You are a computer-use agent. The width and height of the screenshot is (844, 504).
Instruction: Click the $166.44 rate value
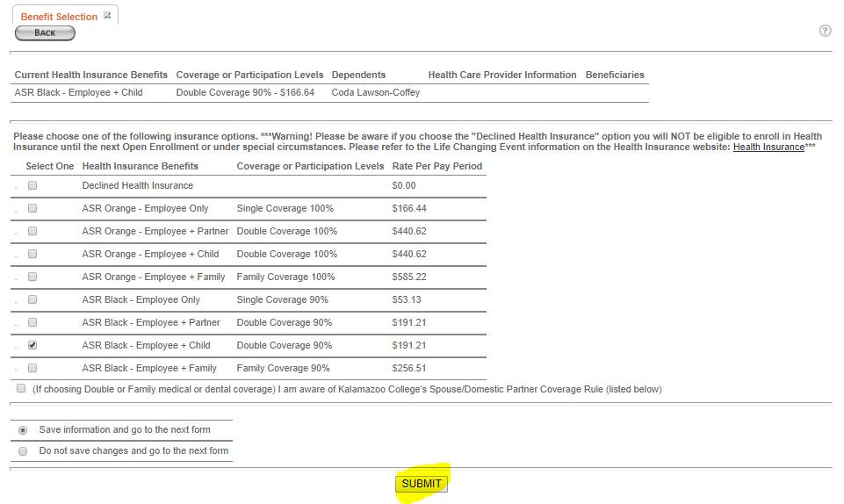409,208
